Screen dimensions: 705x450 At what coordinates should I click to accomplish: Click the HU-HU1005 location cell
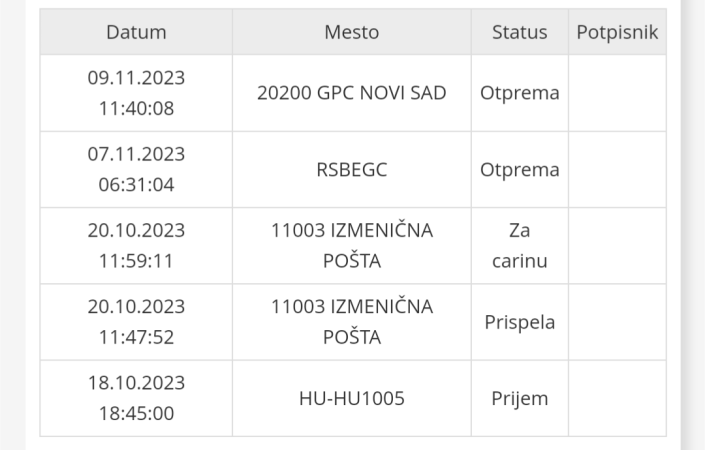tap(351, 398)
